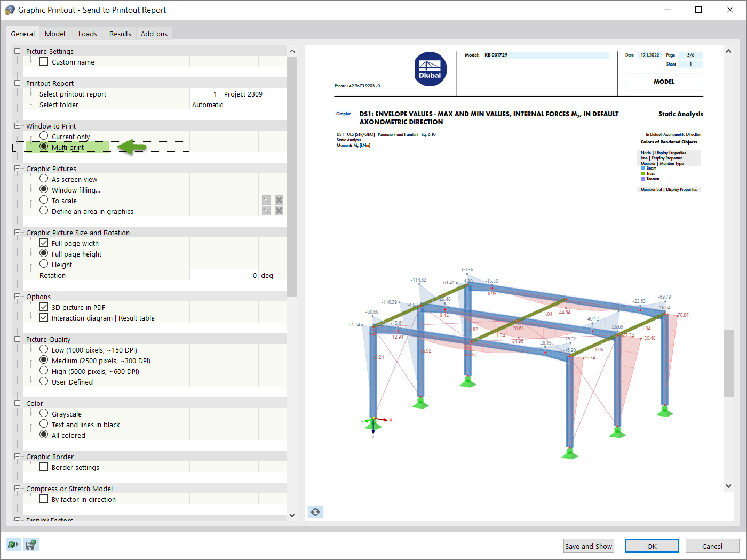Click the refresh preview icon below the printout

click(315, 512)
